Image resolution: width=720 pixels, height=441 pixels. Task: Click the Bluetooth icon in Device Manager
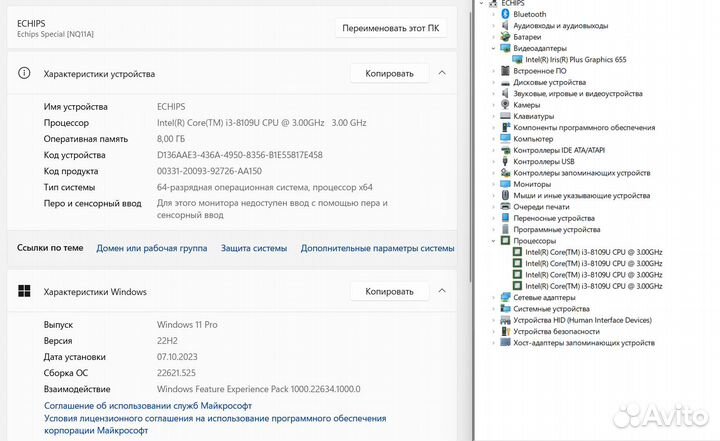506,14
